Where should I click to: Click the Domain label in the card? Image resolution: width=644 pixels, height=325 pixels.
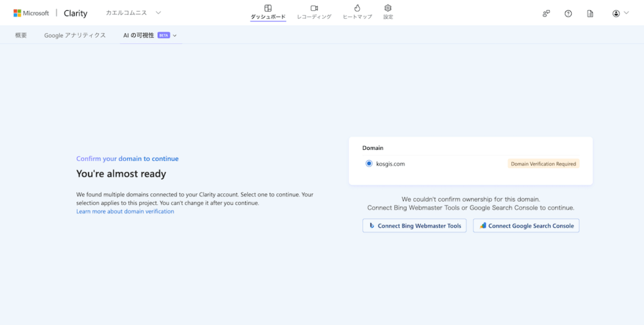[x=372, y=147]
